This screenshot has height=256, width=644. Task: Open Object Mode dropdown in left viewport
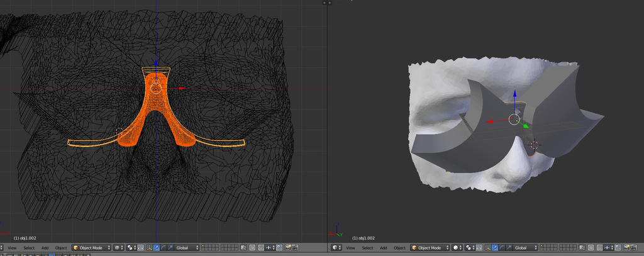(91, 248)
